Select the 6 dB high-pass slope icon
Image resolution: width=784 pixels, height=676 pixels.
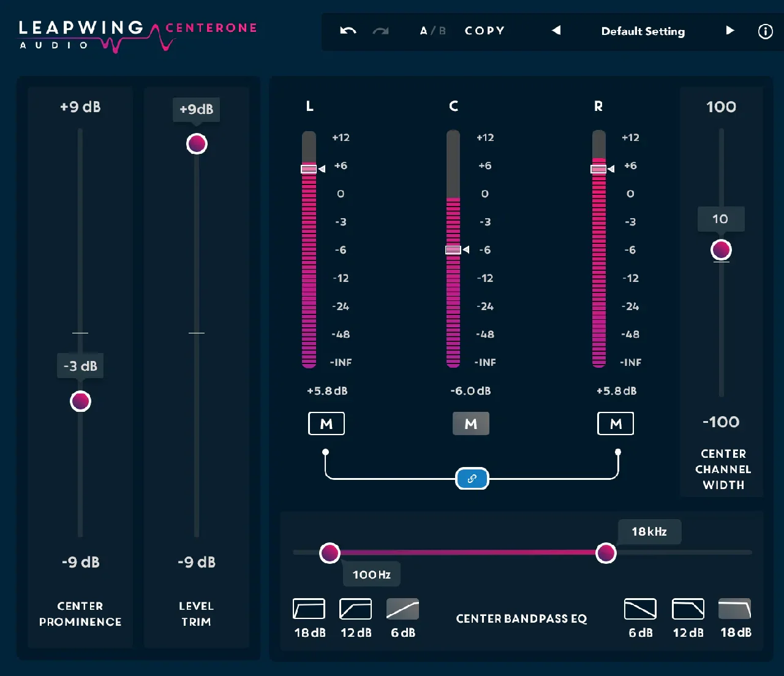(403, 609)
